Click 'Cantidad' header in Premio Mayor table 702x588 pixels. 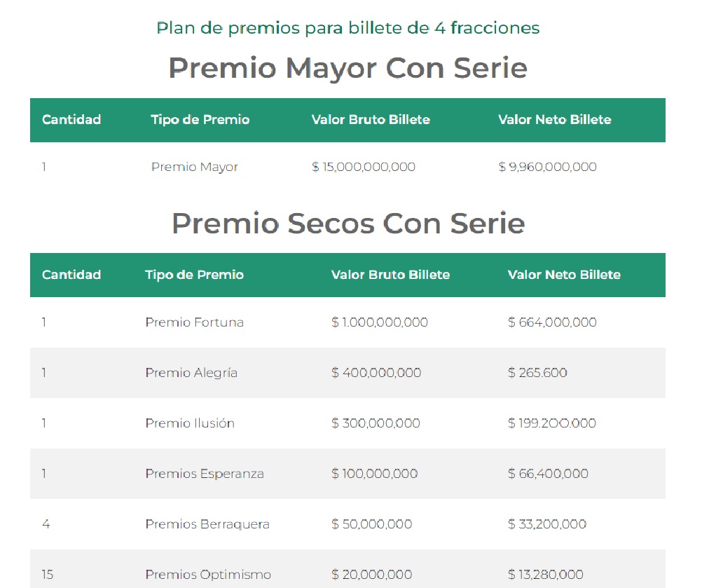point(71,120)
